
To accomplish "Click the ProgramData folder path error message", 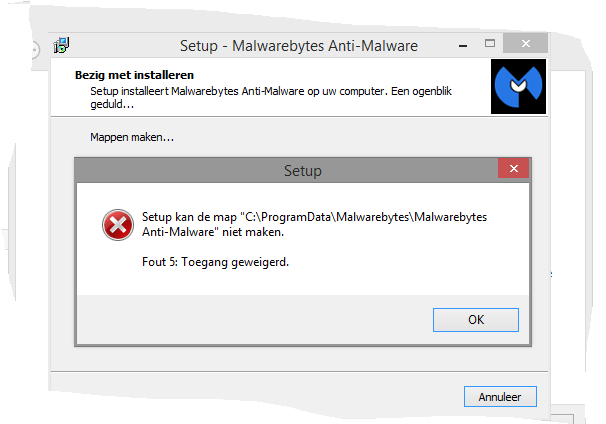I will [314, 224].
